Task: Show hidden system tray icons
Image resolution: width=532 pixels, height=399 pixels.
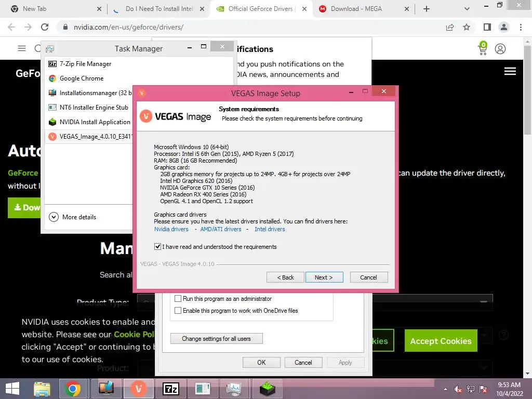Action: coord(445,389)
